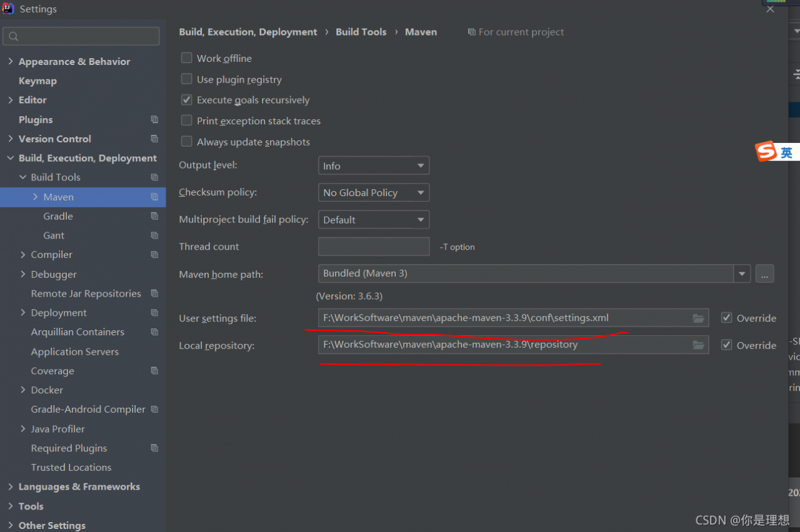800x532 pixels.
Task: Click the project-level icon beside Remote Jar Repositories
Action: pos(154,293)
